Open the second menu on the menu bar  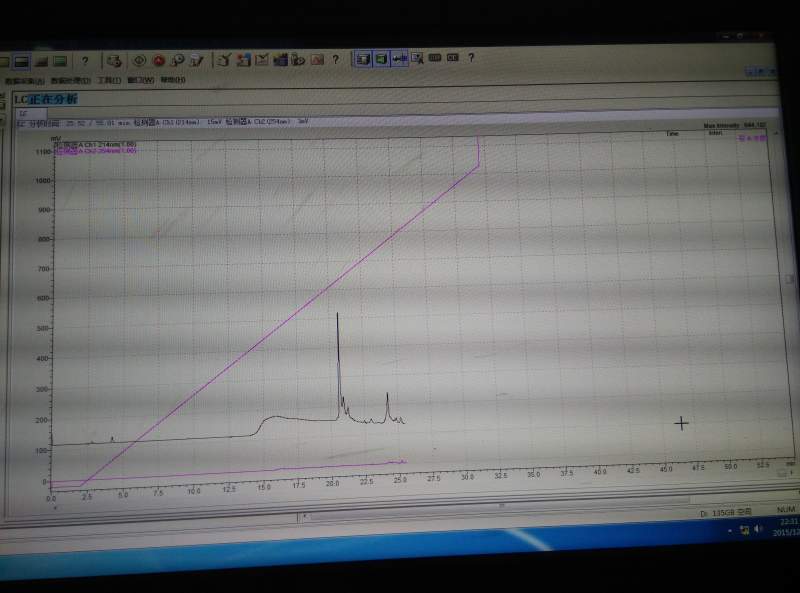71,81
